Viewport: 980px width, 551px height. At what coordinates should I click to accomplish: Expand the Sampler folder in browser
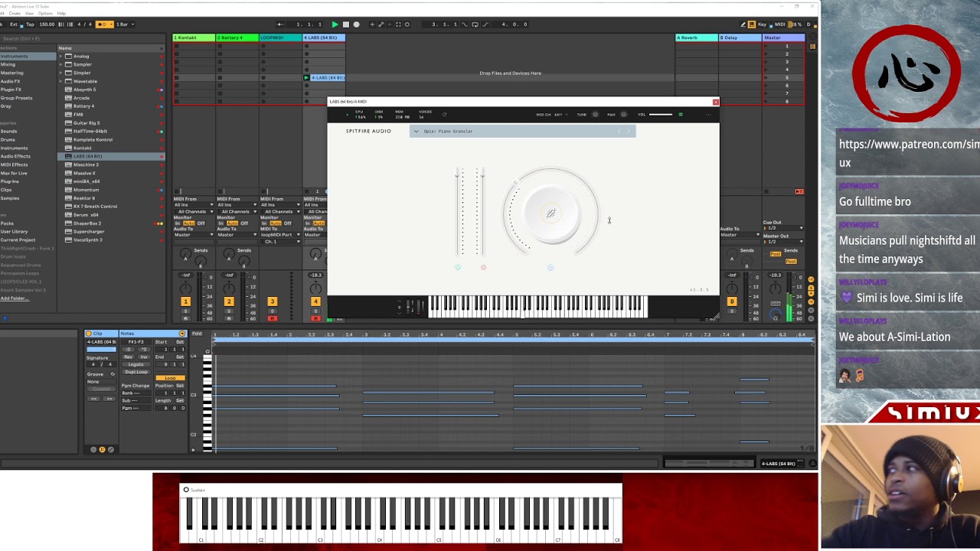[61, 65]
